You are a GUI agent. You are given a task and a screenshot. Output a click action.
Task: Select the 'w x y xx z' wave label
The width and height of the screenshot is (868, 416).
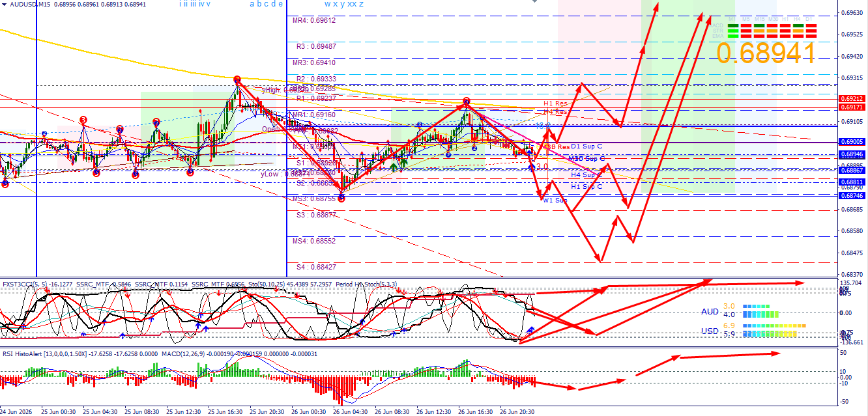click(x=343, y=4)
